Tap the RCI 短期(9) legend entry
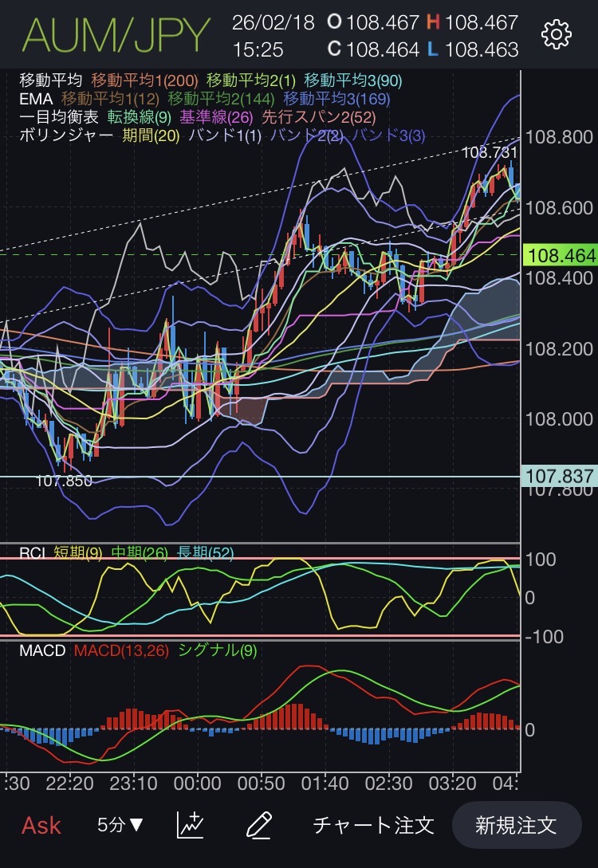 pyautogui.click(x=77, y=552)
